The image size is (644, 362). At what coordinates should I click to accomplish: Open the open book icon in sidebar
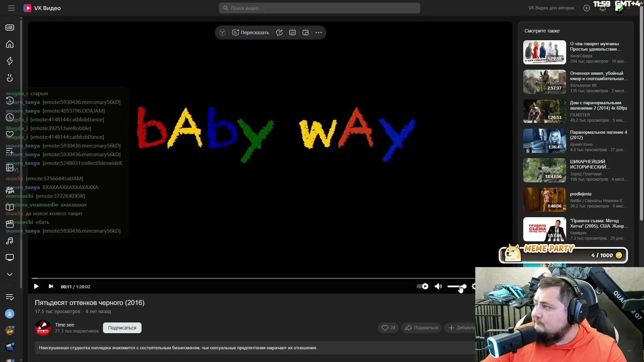point(10,207)
